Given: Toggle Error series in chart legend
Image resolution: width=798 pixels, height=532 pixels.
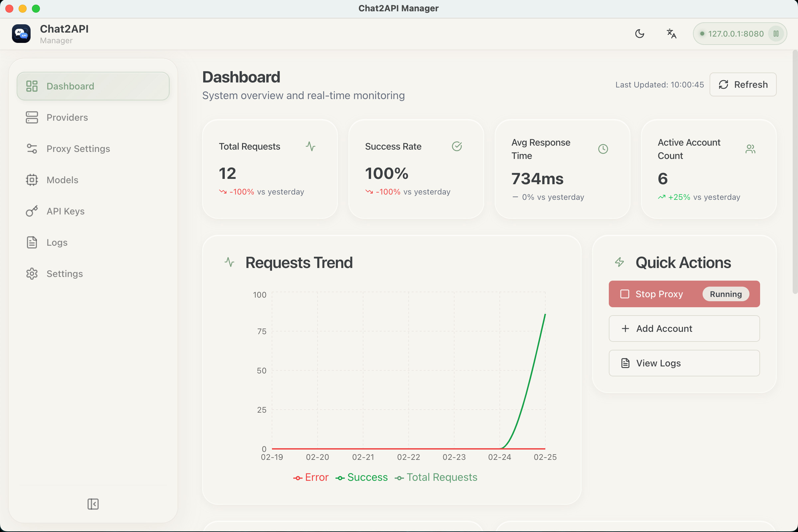Looking at the screenshot, I should pos(311,477).
